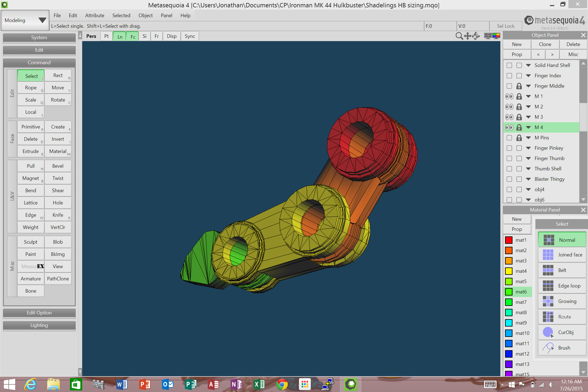Show the Solid Hand Shell object

pyautogui.click(x=509, y=65)
